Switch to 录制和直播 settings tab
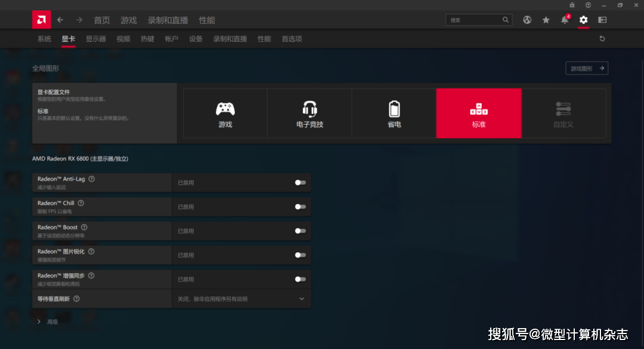The height and width of the screenshot is (349, 644). click(x=230, y=39)
